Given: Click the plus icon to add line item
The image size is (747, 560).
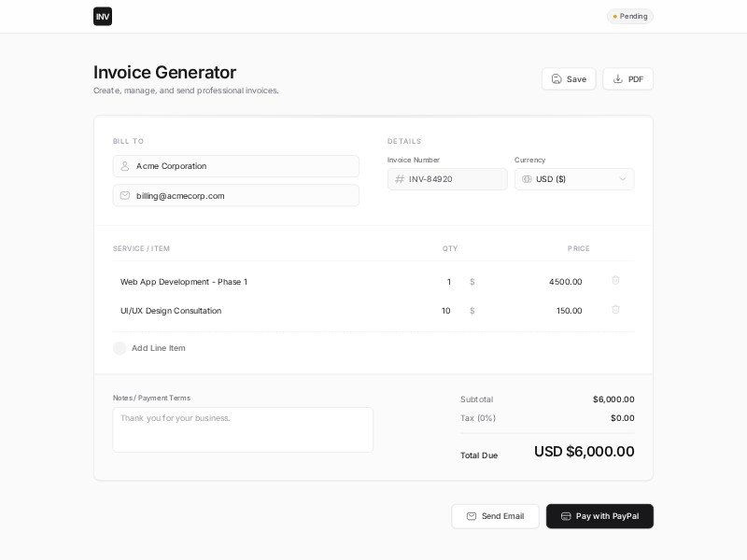Looking at the screenshot, I should (x=120, y=348).
